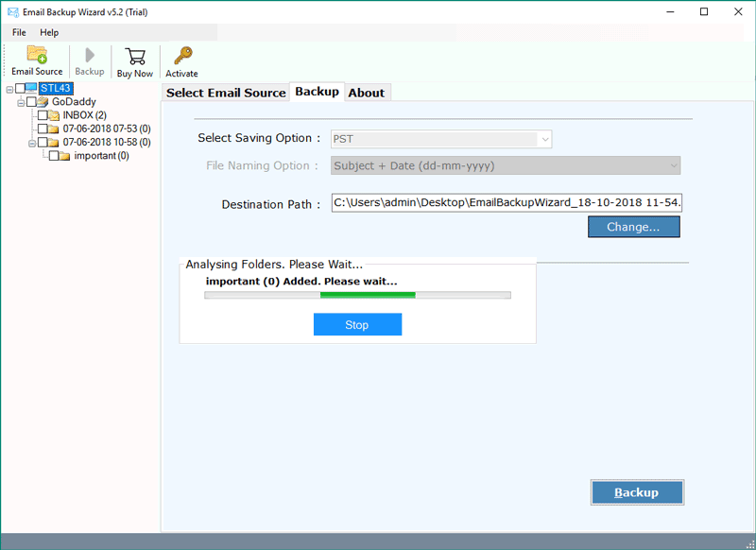Collapse the STL43 tree node
756x550 pixels.
(9, 90)
